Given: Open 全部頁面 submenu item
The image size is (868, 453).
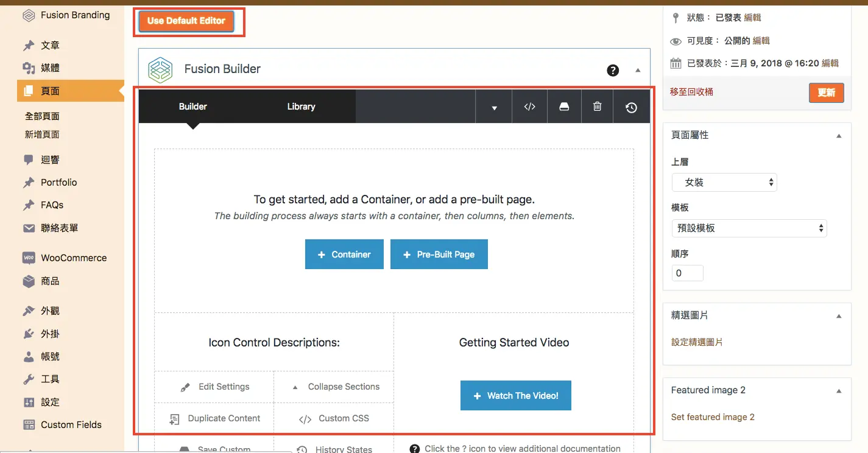Looking at the screenshot, I should (42, 116).
